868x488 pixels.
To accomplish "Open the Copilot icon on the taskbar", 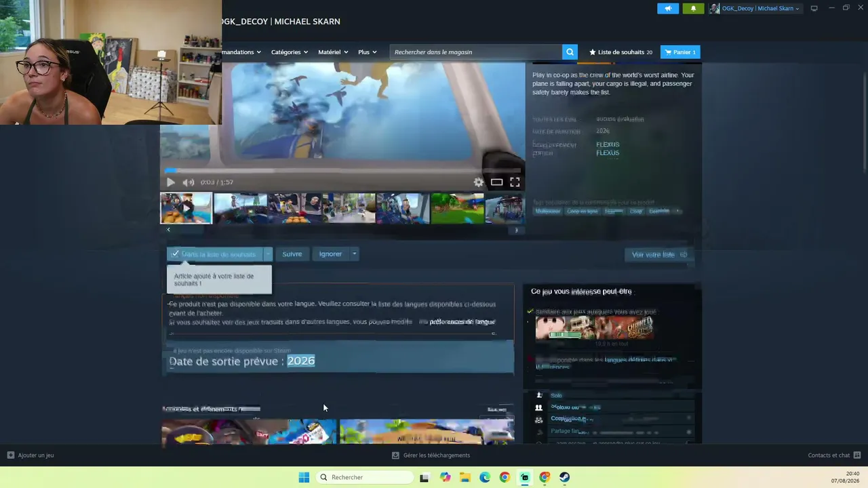I will pyautogui.click(x=445, y=477).
